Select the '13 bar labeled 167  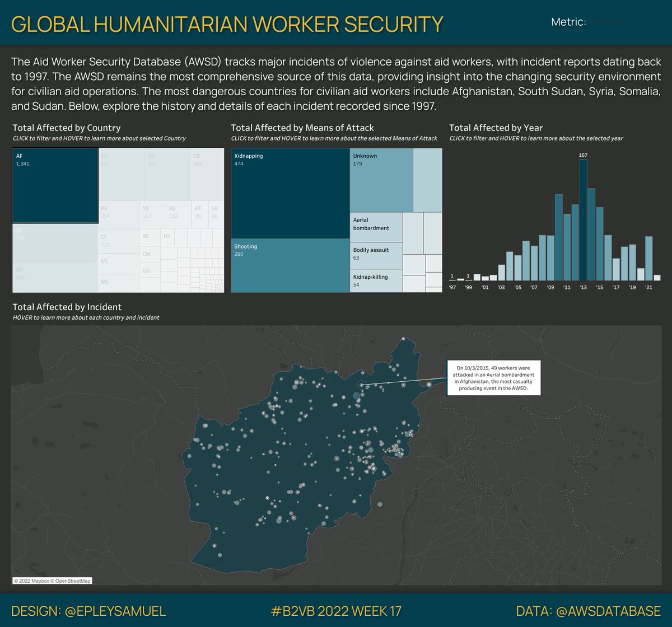(584, 220)
